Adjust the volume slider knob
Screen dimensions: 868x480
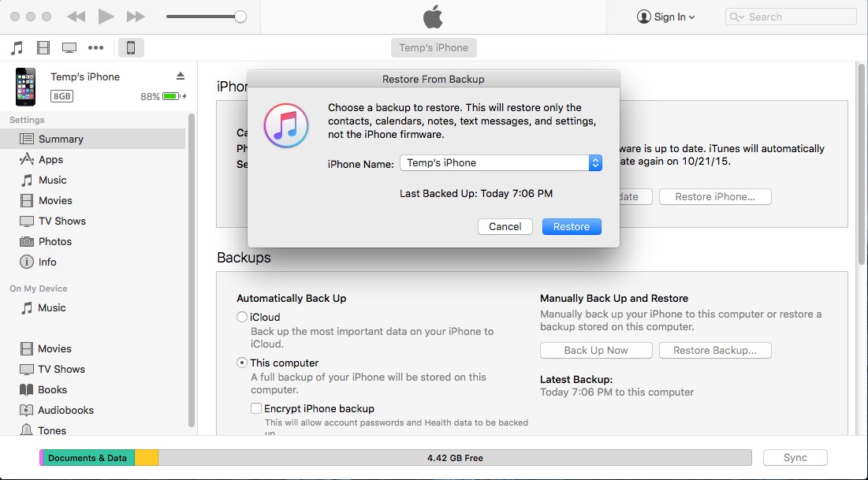[x=240, y=17]
